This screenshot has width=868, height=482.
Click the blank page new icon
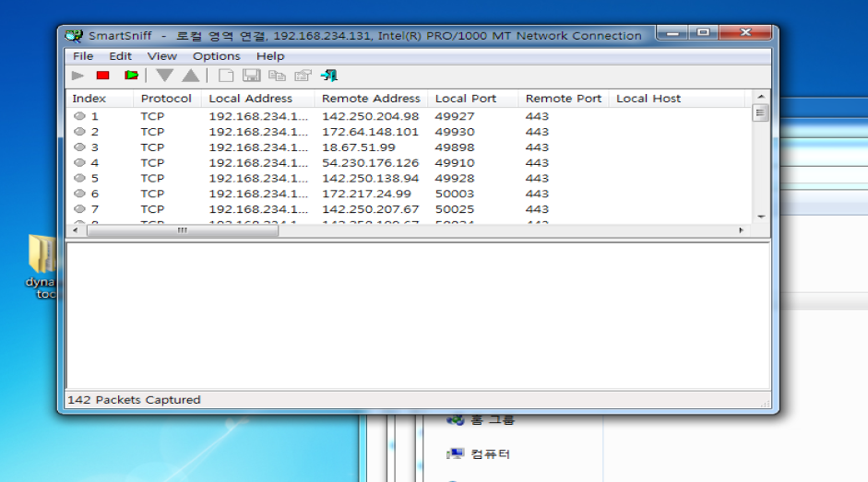pos(225,76)
